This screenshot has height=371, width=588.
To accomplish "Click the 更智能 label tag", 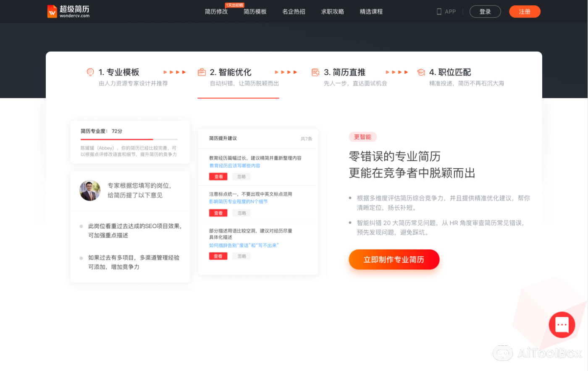I will (x=362, y=137).
